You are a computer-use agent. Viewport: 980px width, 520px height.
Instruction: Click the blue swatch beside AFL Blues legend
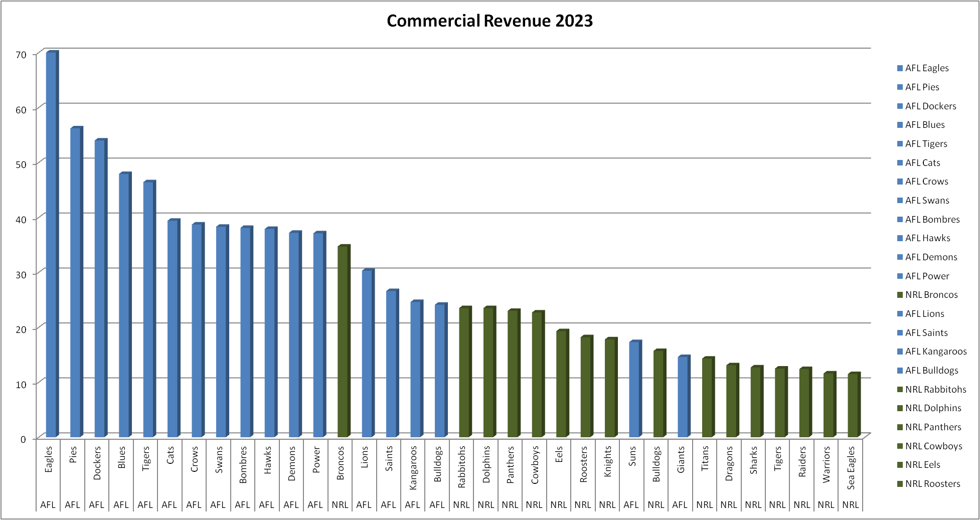pyautogui.click(x=900, y=125)
